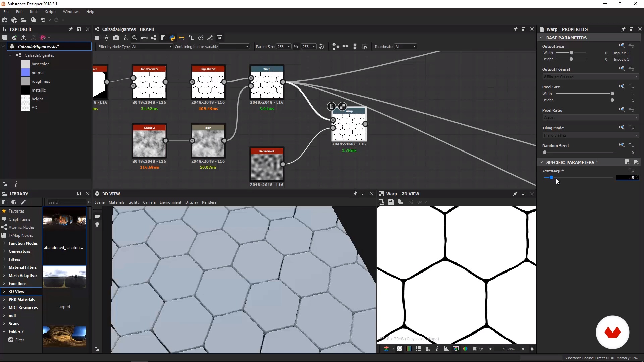Screen dimensions: 644x362
Task: Open the first Parent Size 256 dropdown
Action: click(284, 47)
